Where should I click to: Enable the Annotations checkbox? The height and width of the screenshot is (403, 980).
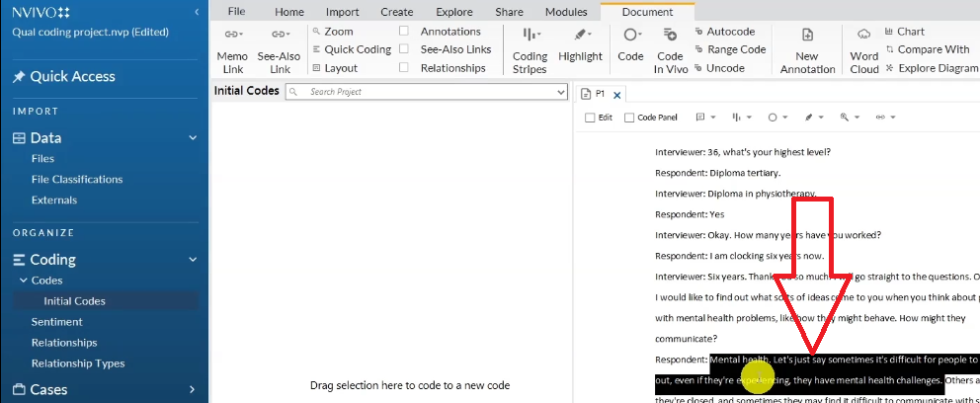(404, 32)
